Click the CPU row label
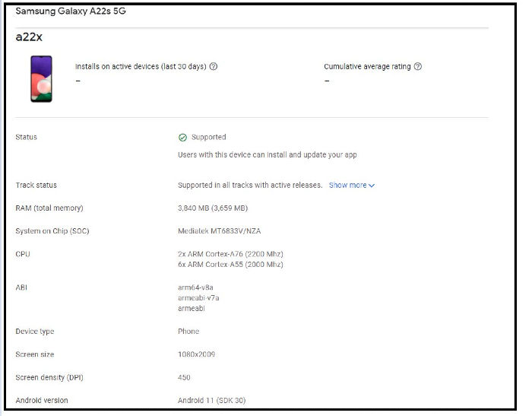532x416 pixels. (x=23, y=254)
